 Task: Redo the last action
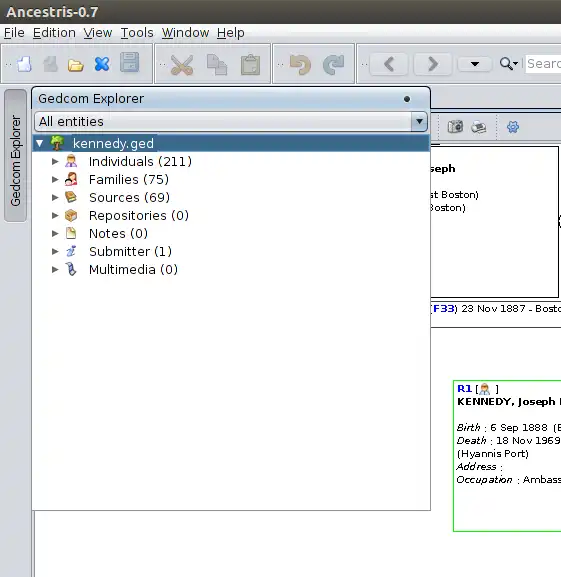[x=333, y=64]
